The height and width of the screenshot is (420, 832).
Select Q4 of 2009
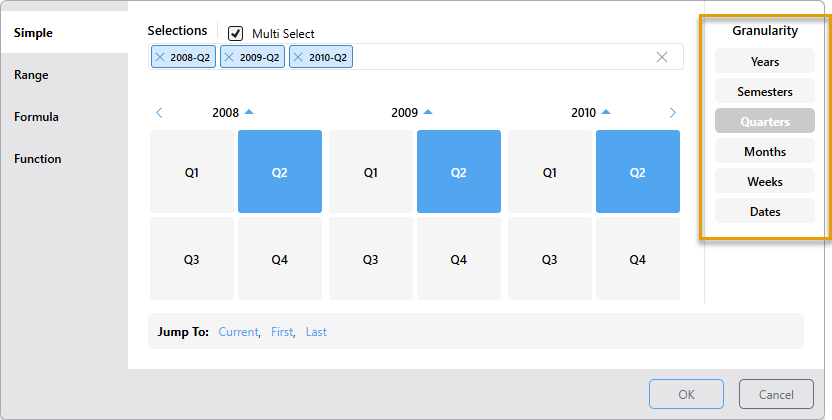[x=458, y=259]
